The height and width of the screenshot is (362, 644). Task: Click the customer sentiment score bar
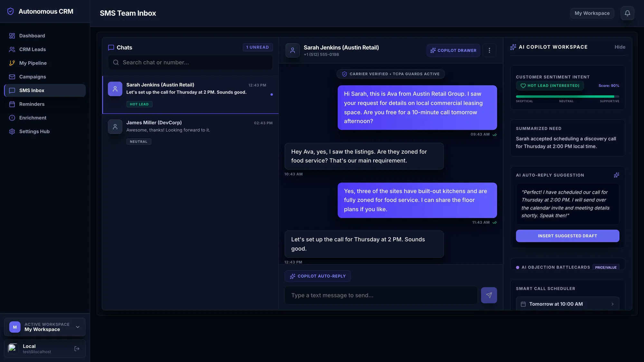(567, 96)
